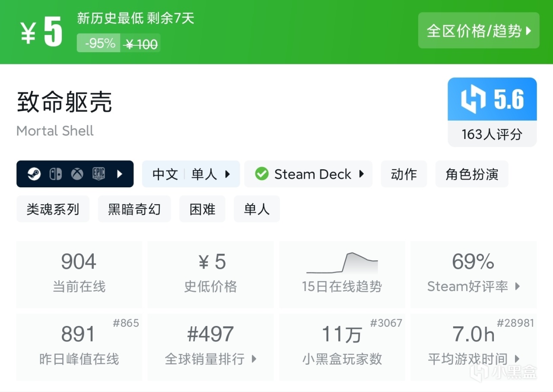553x392 pixels.
Task: Click the 5.6 rating score box
Action: 492,112
